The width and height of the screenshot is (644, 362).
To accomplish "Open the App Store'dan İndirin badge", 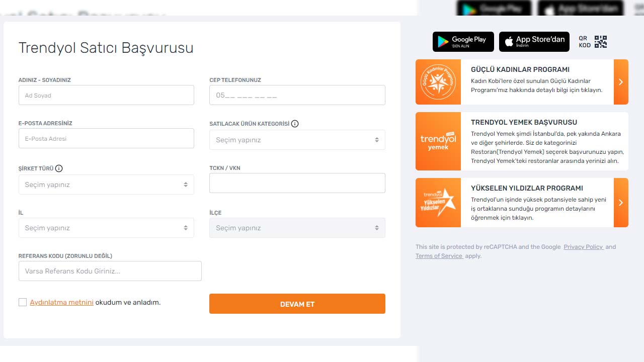I will click(534, 42).
